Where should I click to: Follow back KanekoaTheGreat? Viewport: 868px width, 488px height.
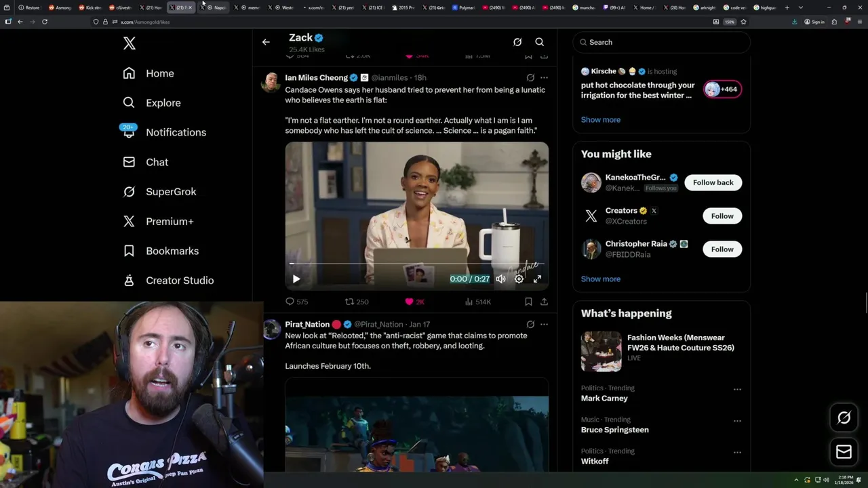tap(713, 182)
